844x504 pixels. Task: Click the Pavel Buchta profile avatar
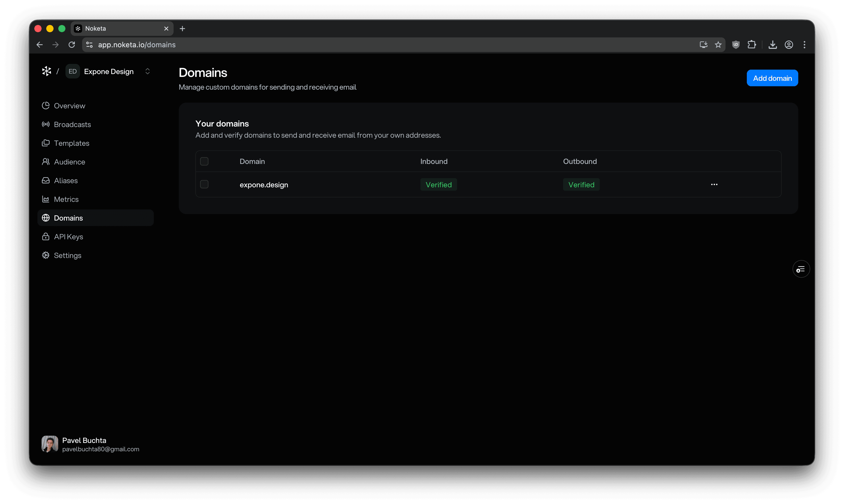tap(50, 444)
